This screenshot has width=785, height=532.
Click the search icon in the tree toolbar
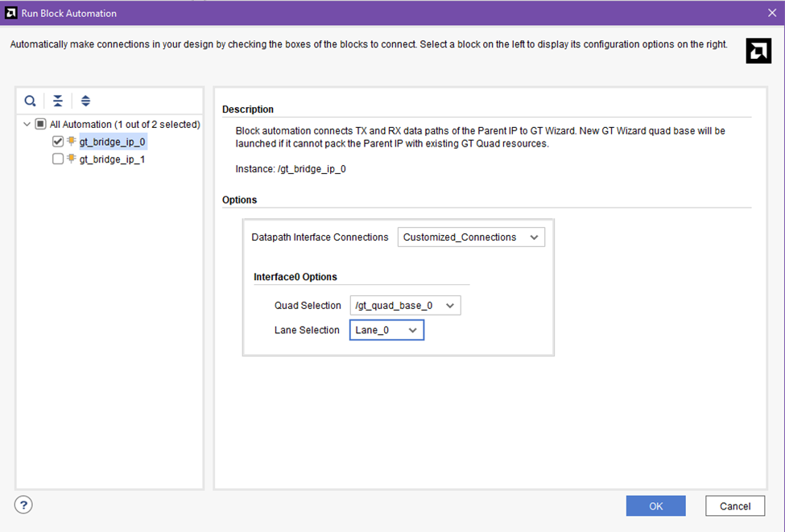click(x=30, y=101)
